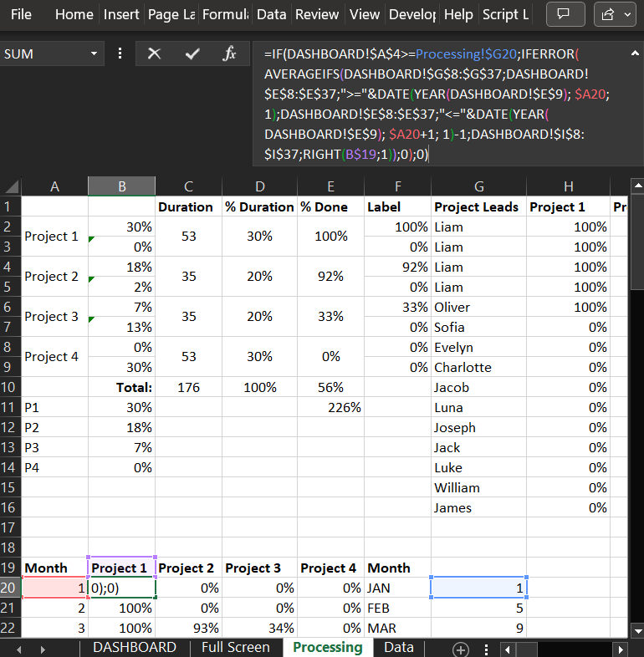
Task: Open the Data ribbon tab
Action: [x=271, y=14]
